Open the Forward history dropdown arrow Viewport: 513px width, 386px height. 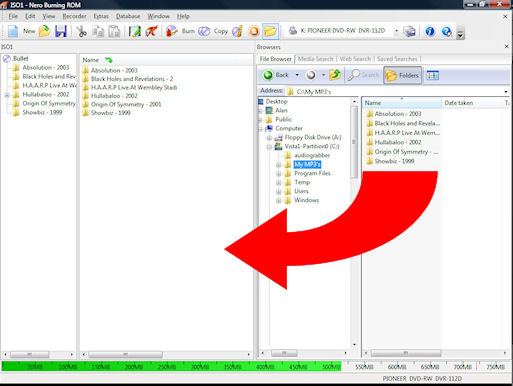(323, 75)
